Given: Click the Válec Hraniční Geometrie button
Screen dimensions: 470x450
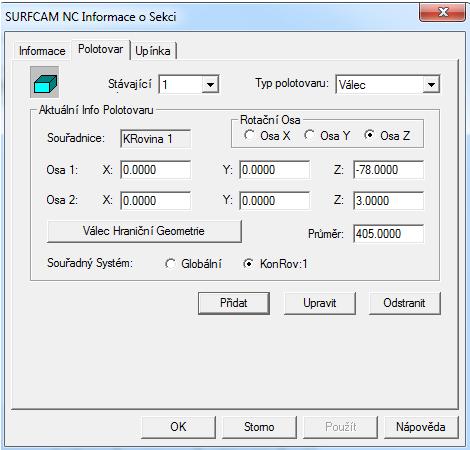Looking at the screenshot, I should pos(144,231).
